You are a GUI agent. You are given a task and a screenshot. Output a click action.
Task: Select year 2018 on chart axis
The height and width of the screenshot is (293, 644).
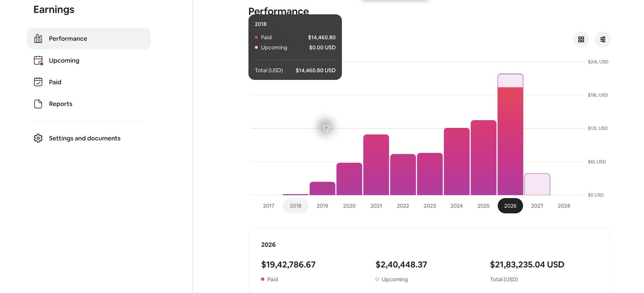(295, 206)
